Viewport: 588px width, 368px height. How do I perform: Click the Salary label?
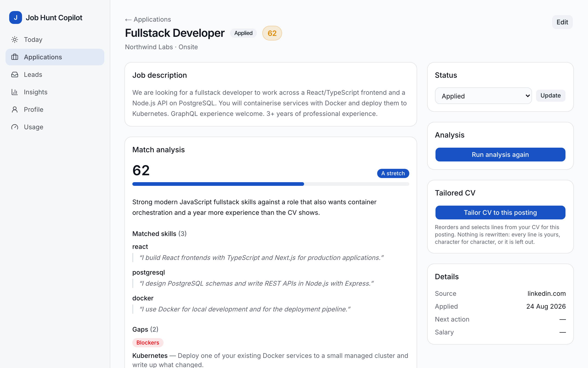(444, 332)
